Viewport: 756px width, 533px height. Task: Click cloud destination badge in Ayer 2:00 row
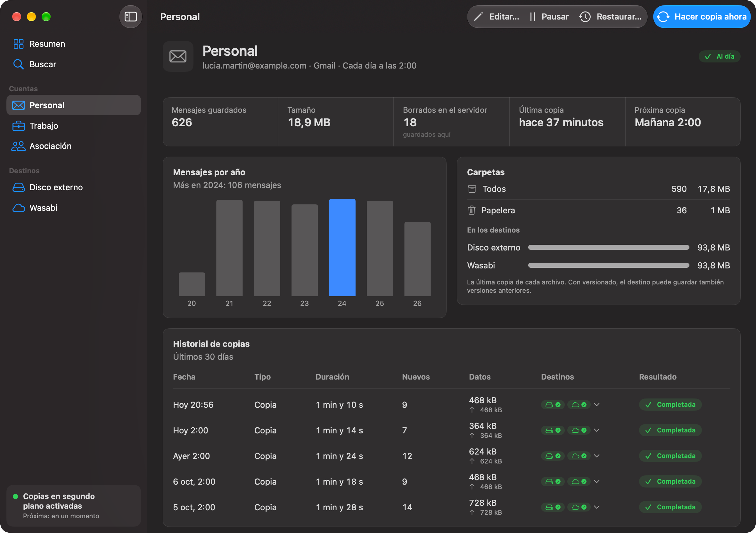point(579,456)
